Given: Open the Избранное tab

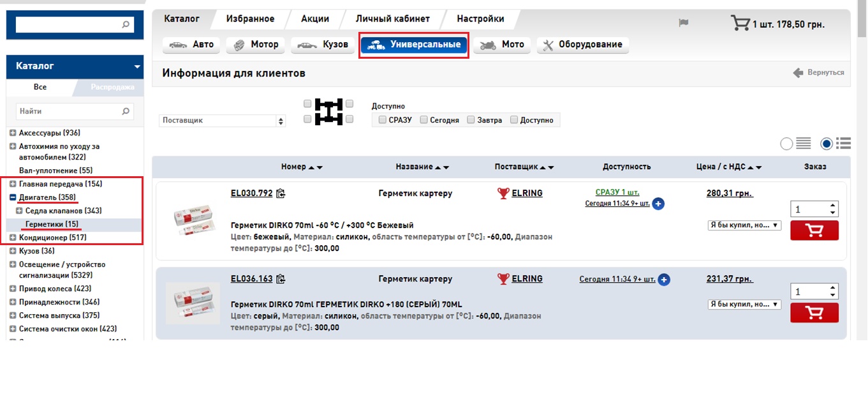Looking at the screenshot, I should (x=250, y=19).
